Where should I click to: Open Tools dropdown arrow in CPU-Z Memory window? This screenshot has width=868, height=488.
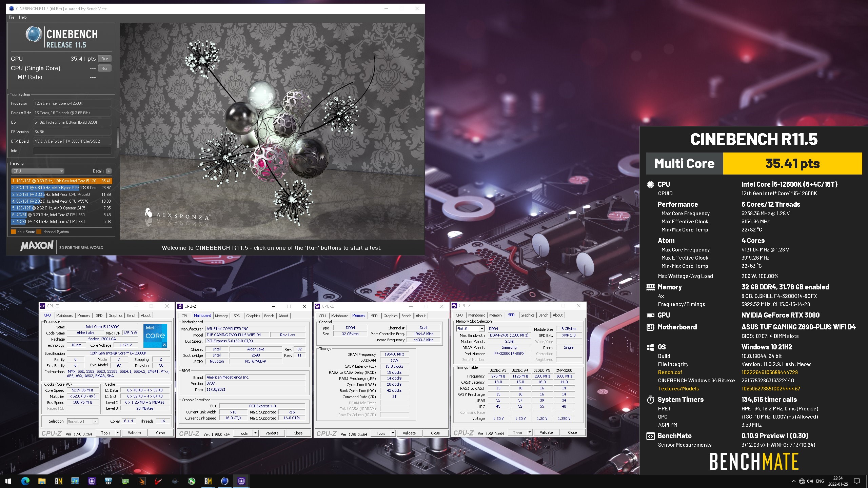[393, 433]
